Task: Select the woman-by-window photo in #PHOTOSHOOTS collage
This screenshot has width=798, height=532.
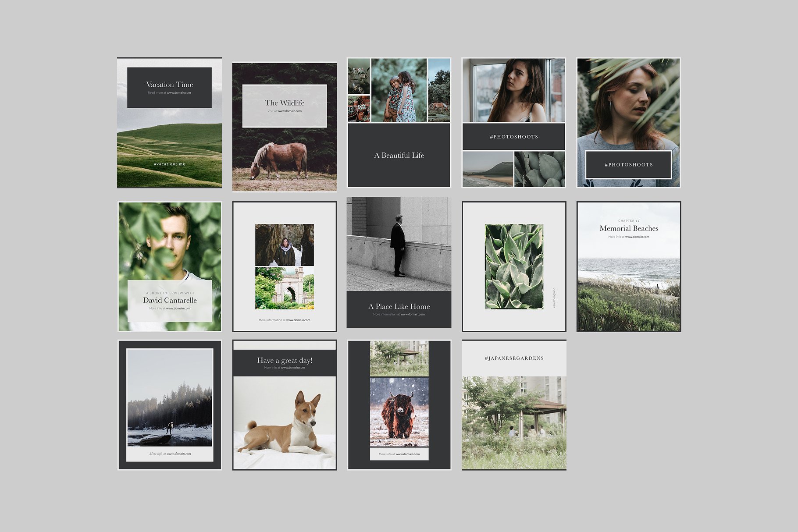Action: click(513, 90)
